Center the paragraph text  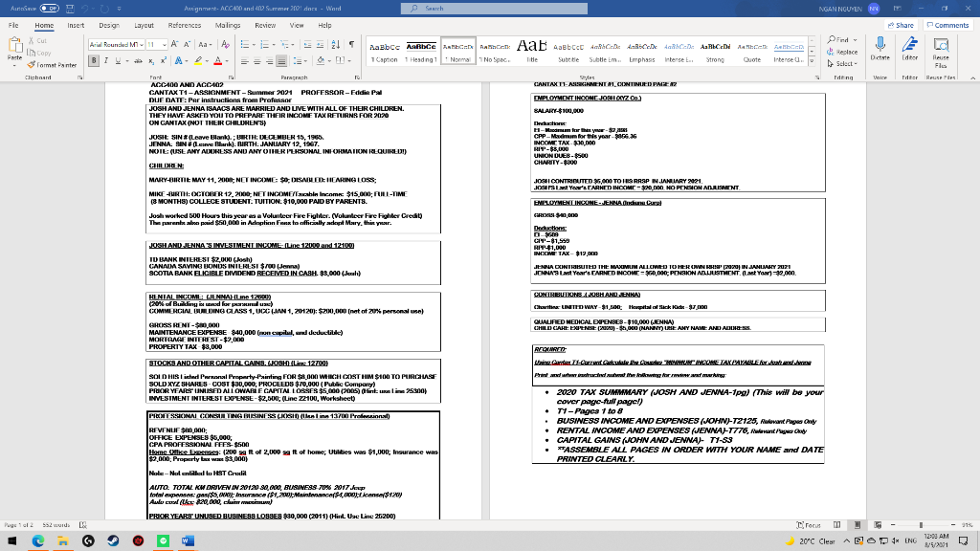click(256, 60)
